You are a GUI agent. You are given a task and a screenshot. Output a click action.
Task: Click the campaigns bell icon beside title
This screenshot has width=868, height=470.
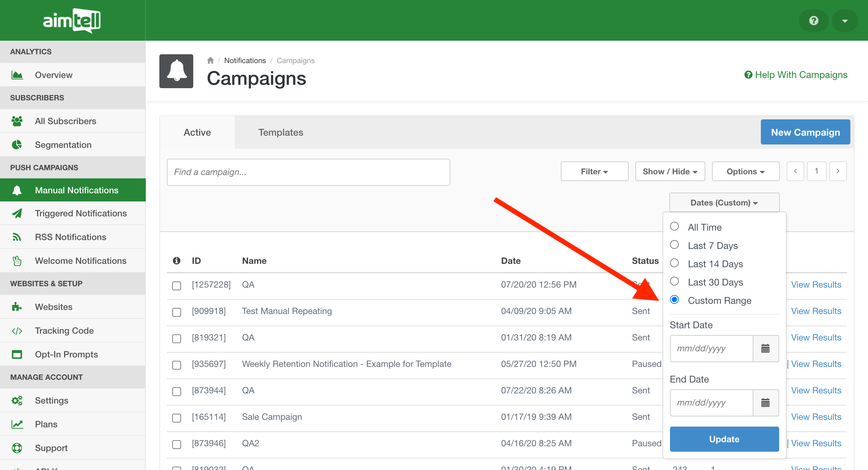click(176, 71)
